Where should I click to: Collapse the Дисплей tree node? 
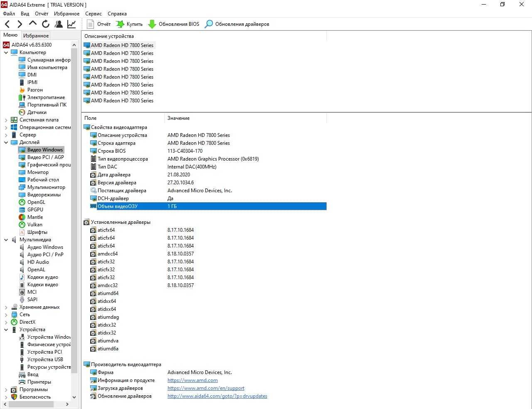coord(6,142)
